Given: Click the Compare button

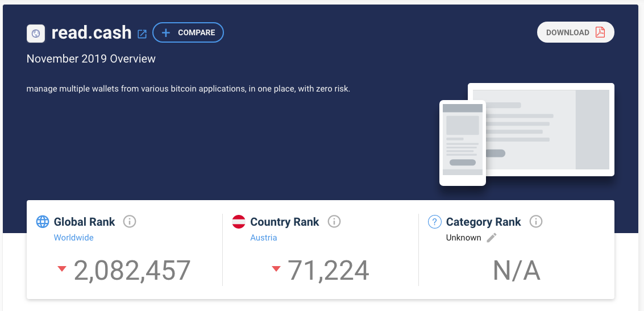Looking at the screenshot, I should pos(188,32).
